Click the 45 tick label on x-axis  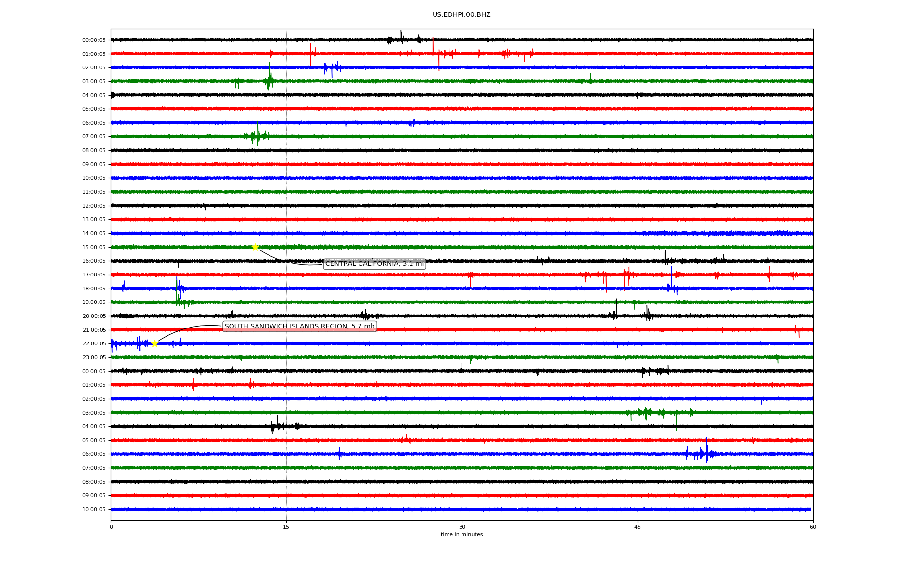point(638,527)
